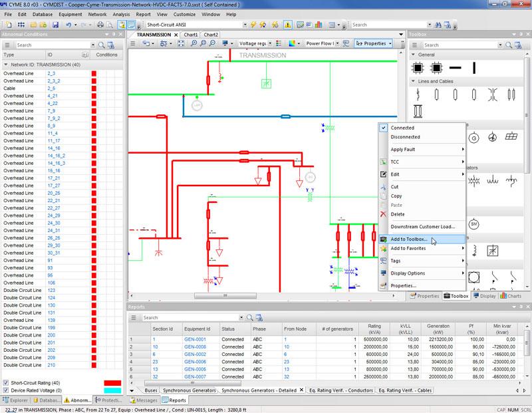The height and width of the screenshot is (413, 532).
Task: Switch to the Chart1 tab
Action: (x=192, y=35)
